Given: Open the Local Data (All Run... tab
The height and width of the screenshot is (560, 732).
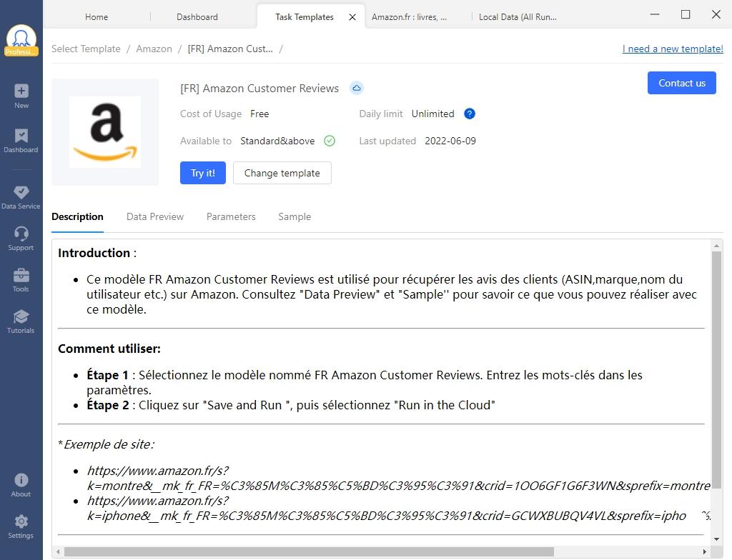Looking at the screenshot, I should coord(518,17).
